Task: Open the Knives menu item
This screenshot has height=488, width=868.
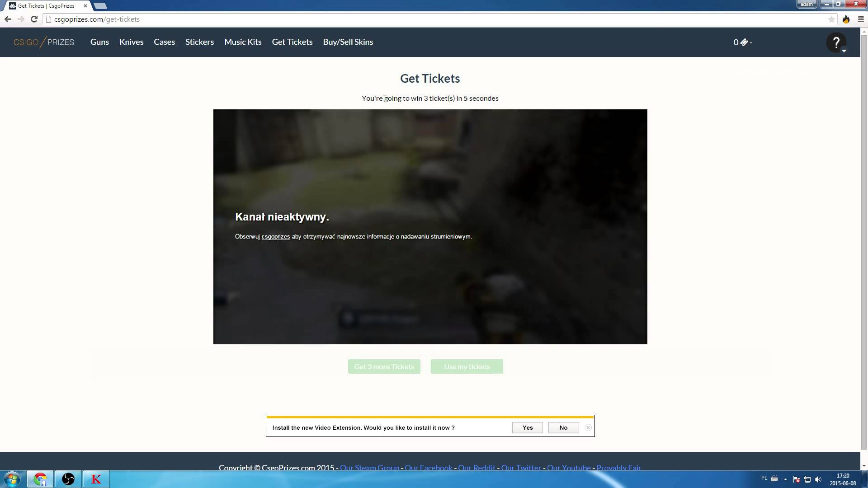Action: coord(132,42)
